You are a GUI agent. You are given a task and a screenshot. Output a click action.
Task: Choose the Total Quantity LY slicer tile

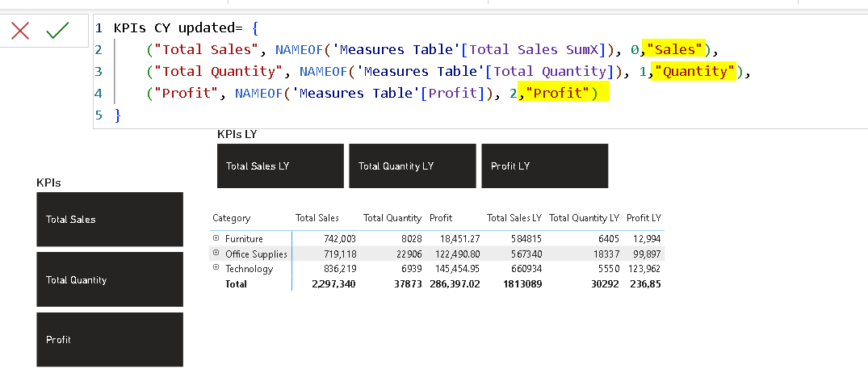[412, 166]
